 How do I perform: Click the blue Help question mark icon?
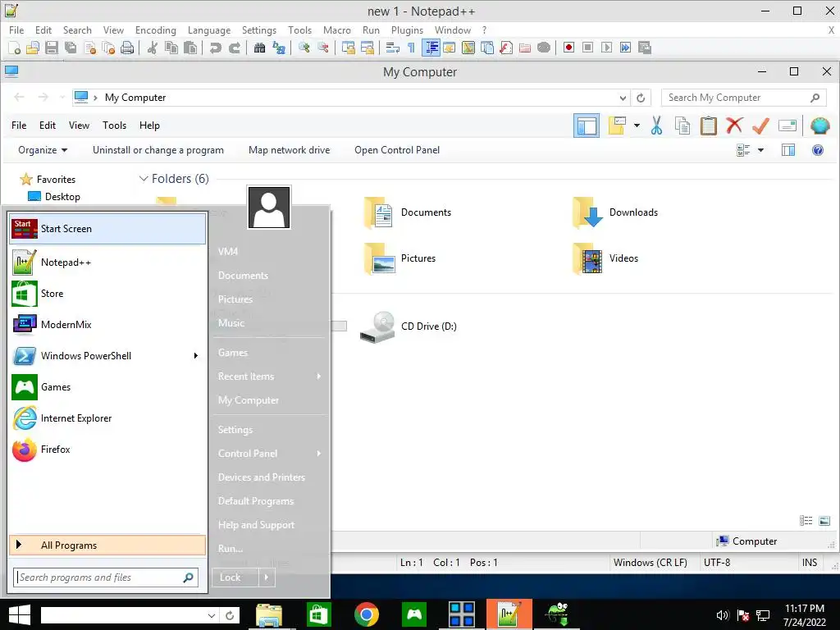(x=818, y=151)
